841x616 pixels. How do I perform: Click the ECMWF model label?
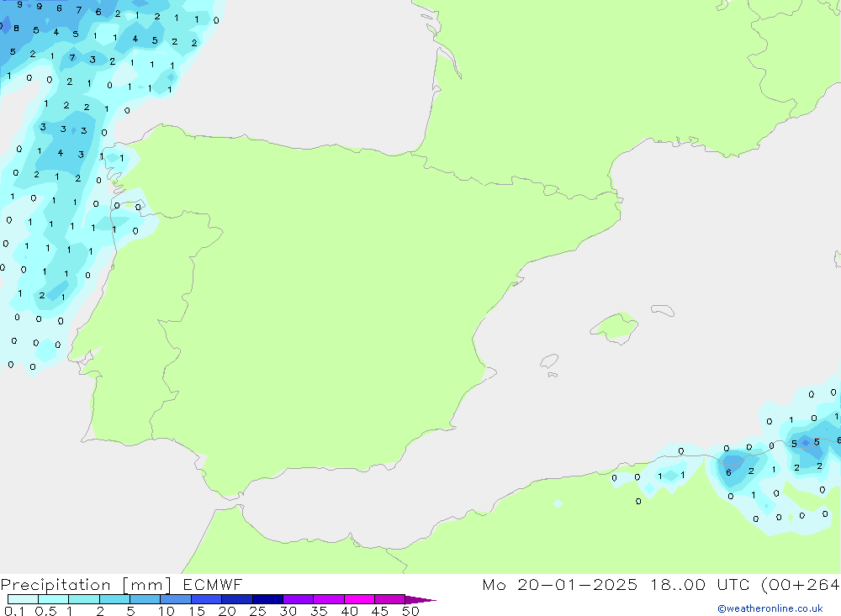[209, 585]
